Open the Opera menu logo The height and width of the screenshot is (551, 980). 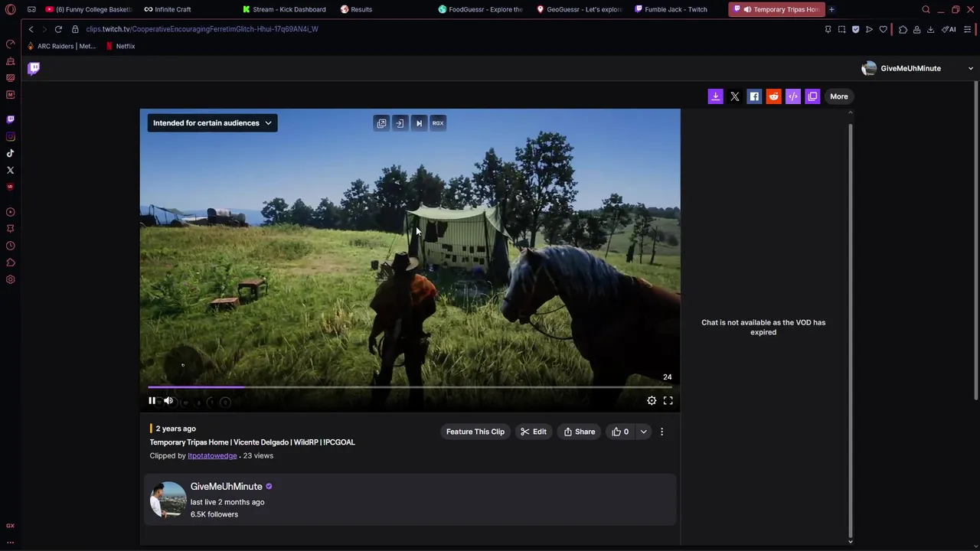pos(10,9)
